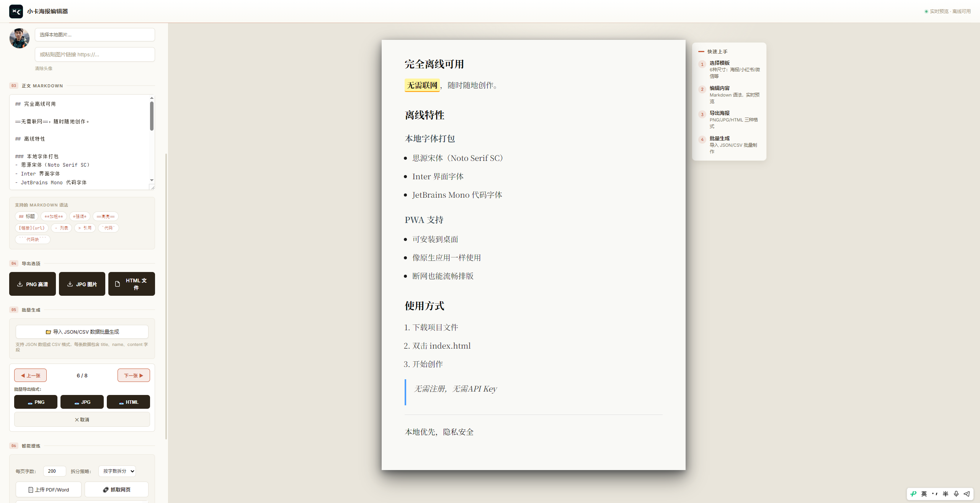
Task: Toggle the 半 half-width mode indicator
Action: point(946,494)
